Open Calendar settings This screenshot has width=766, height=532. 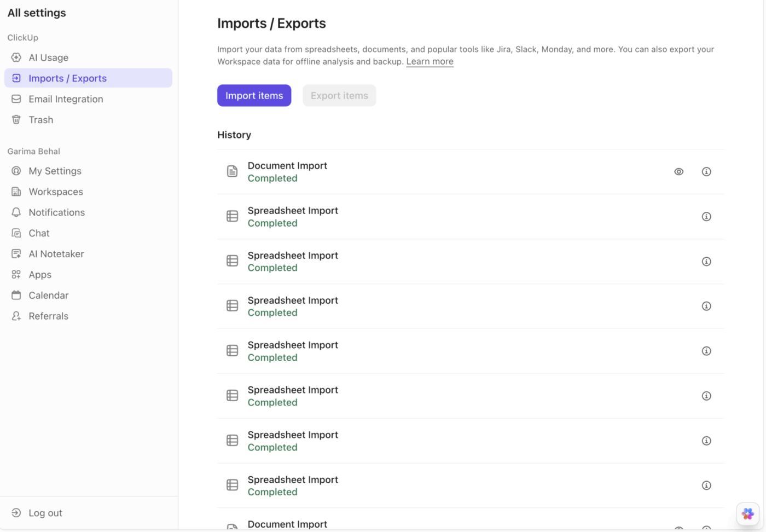pos(48,296)
